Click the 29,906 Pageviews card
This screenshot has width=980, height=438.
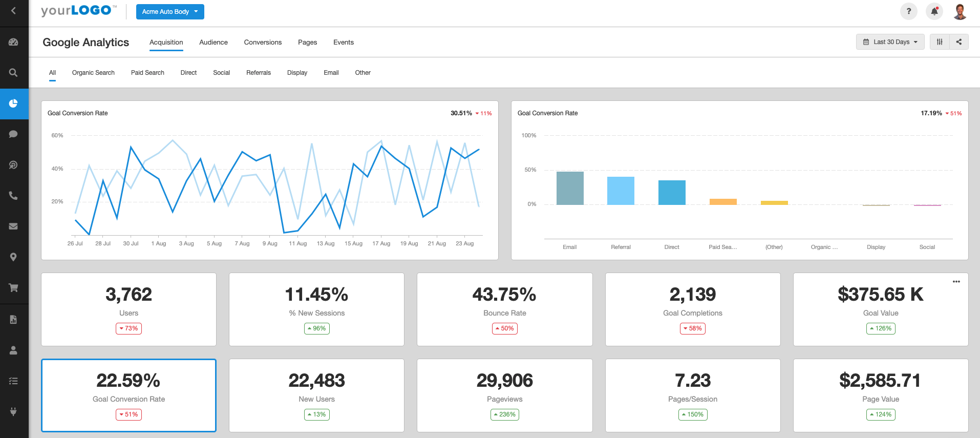click(x=504, y=395)
